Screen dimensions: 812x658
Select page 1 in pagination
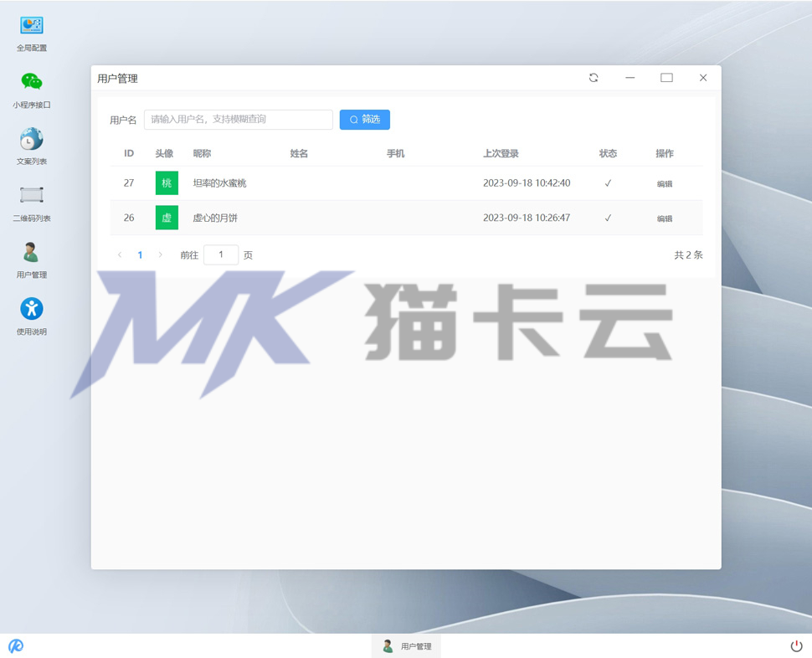pos(140,254)
